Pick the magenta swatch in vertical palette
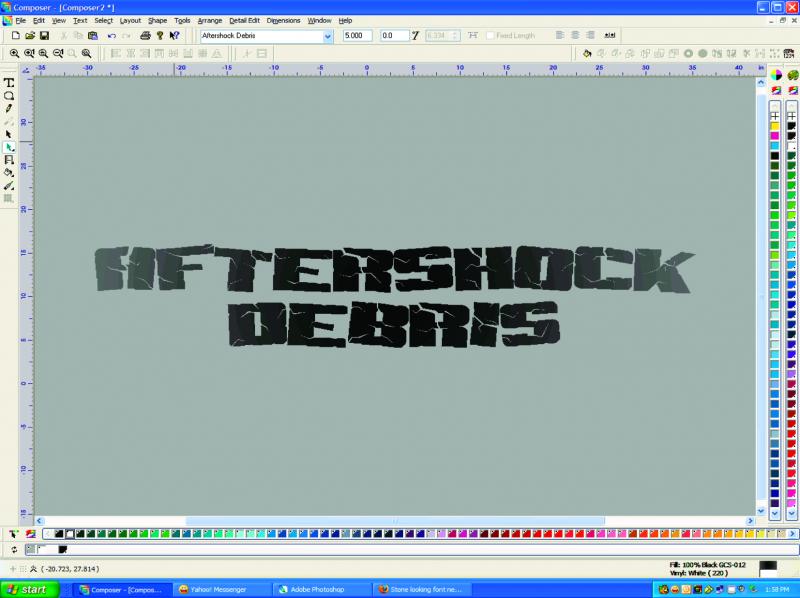The image size is (800, 598). (x=775, y=136)
